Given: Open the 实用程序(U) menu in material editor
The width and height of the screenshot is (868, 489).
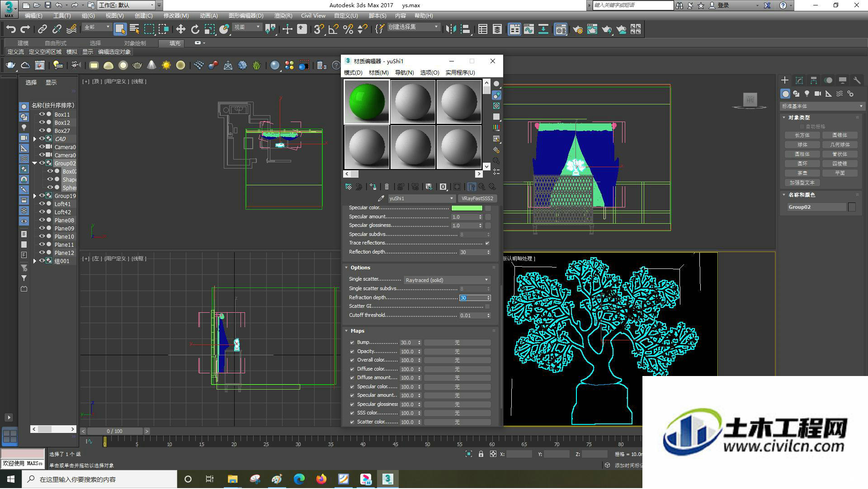Looking at the screenshot, I should 460,73.
